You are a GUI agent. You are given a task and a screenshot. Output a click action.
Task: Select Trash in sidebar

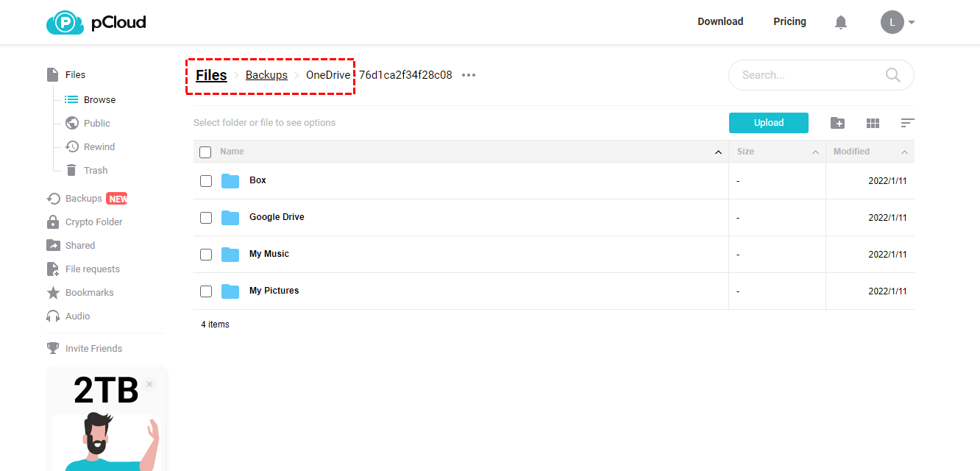coord(96,171)
